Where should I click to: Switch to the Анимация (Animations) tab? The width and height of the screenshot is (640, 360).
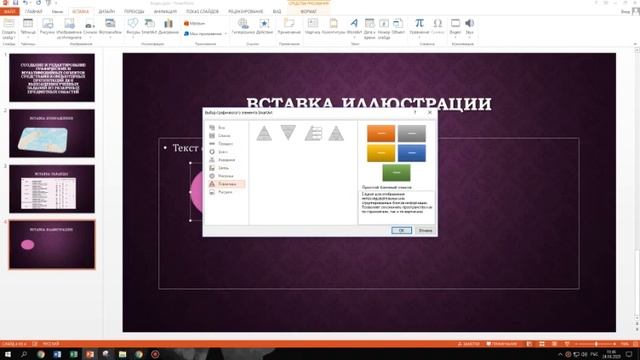[x=165, y=11]
